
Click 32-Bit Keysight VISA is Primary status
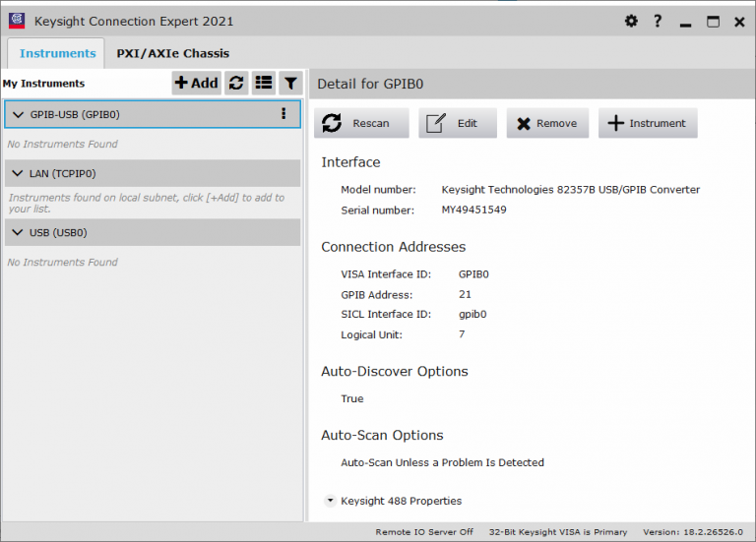tap(556, 532)
